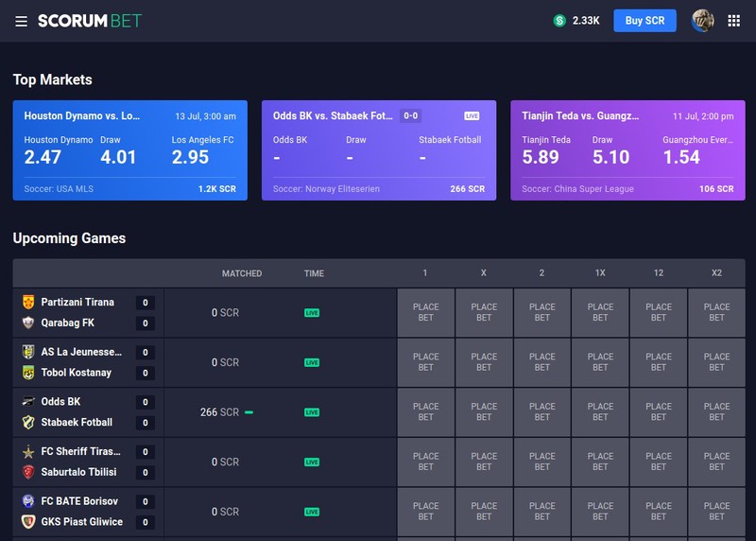The height and width of the screenshot is (541, 756).
Task: Click the Odds BK team crest in table
Action: pyautogui.click(x=28, y=402)
